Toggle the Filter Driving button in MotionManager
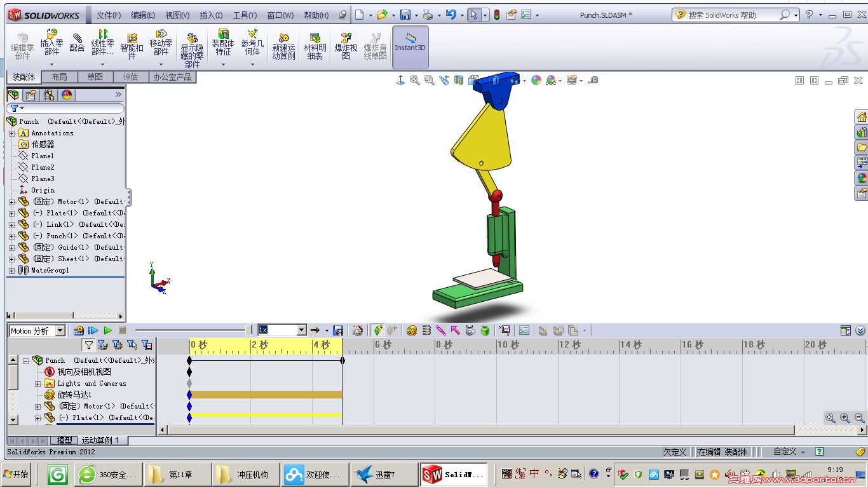Screen dimensions: 868x488 (x=118, y=345)
